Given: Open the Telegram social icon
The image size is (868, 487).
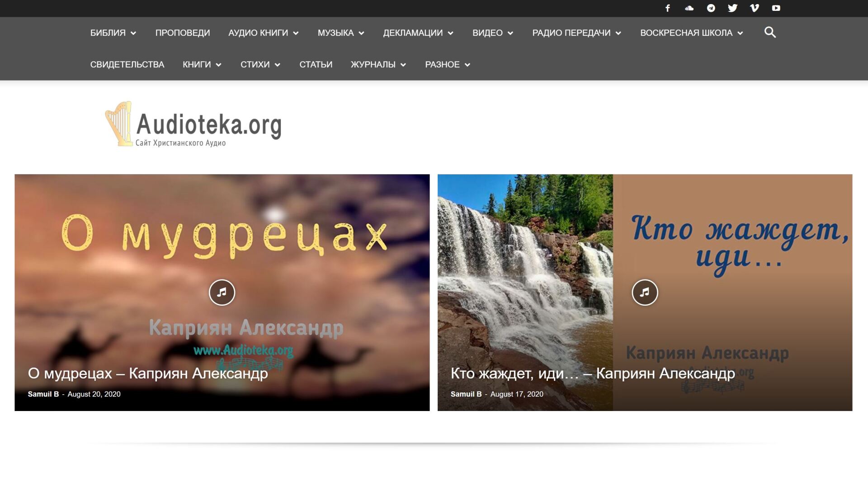Looking at the screenshot, I should 711,8.
